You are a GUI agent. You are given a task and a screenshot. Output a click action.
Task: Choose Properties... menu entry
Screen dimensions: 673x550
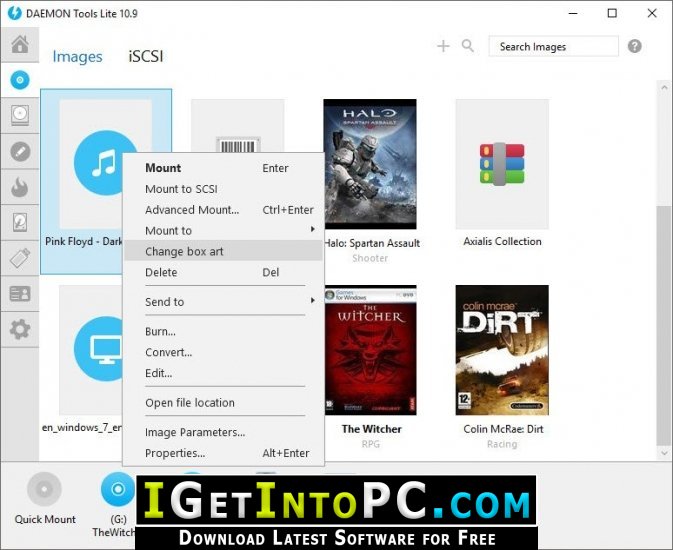click(223, 453)
